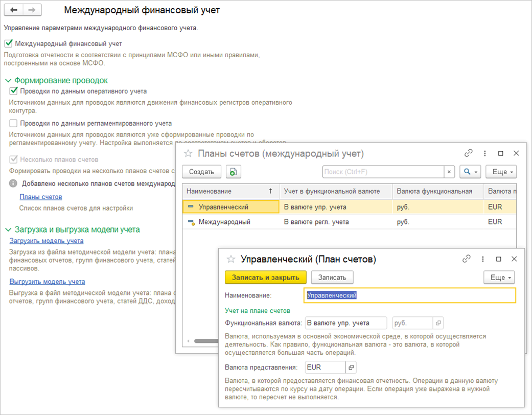This screenshot has height=415, width=532.
Task: Collapse Загрузка и выгрузка модели учета section
Action: 8,229
